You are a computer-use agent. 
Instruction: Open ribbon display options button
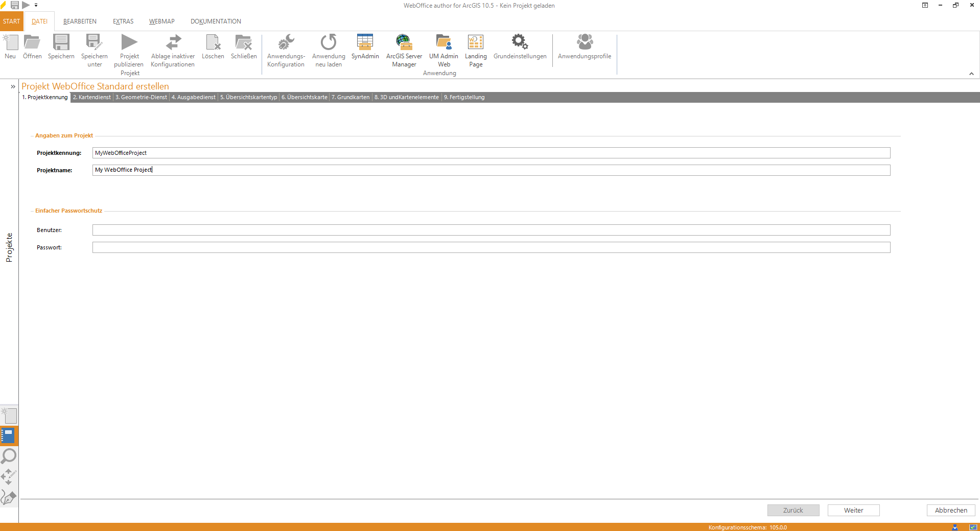[x=925, y=5]
